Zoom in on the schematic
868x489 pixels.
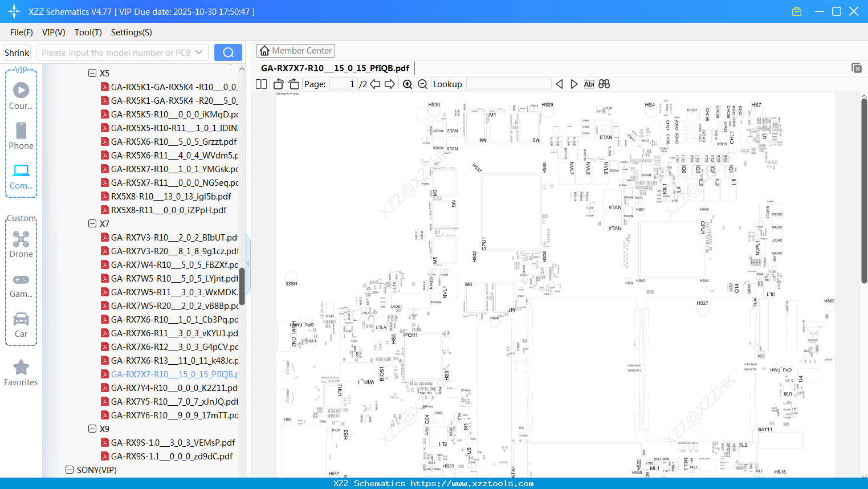click(x=407, y=84)
